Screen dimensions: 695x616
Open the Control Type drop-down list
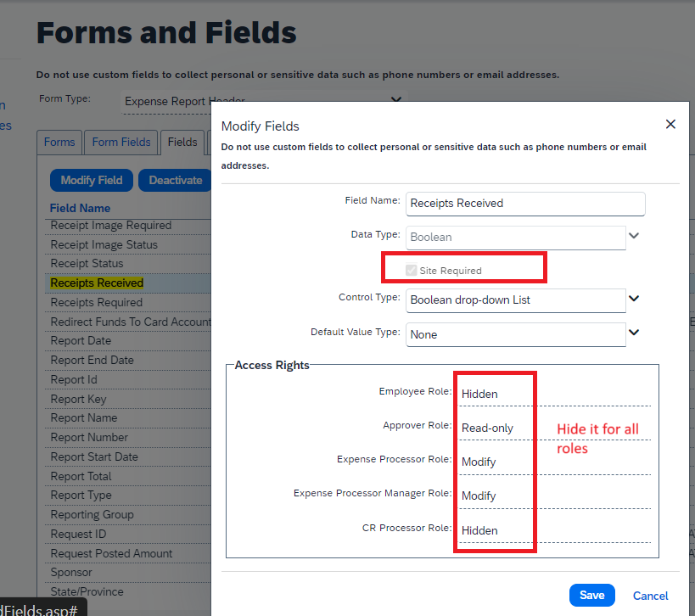coord(634,300)
